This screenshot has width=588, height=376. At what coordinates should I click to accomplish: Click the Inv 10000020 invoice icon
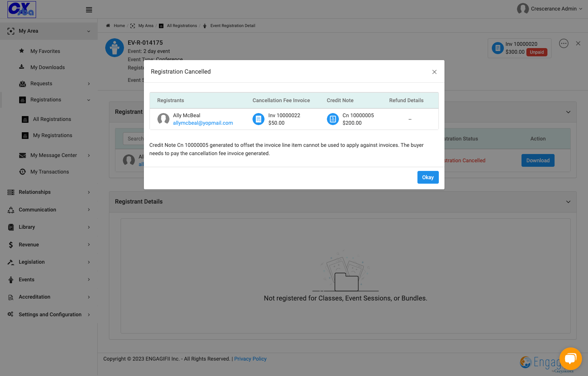498,48
